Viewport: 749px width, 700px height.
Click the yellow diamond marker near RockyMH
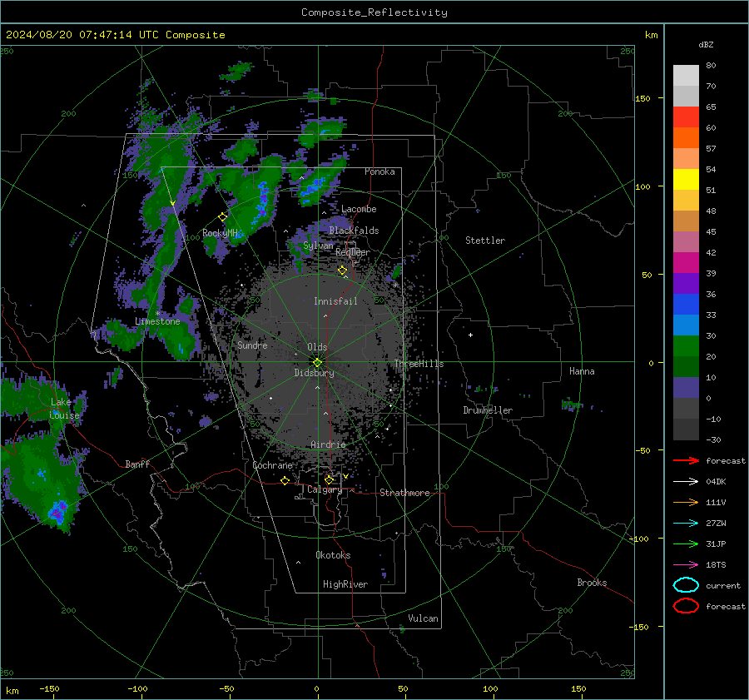[222, 217]
